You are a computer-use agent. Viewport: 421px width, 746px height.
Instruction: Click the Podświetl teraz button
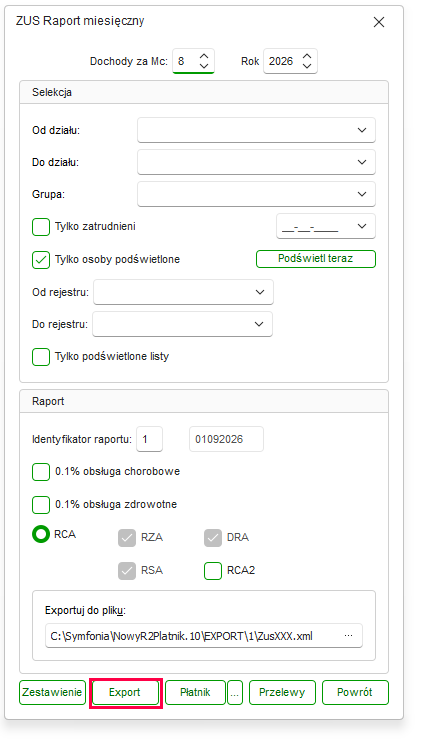click(x=316, y=259)
